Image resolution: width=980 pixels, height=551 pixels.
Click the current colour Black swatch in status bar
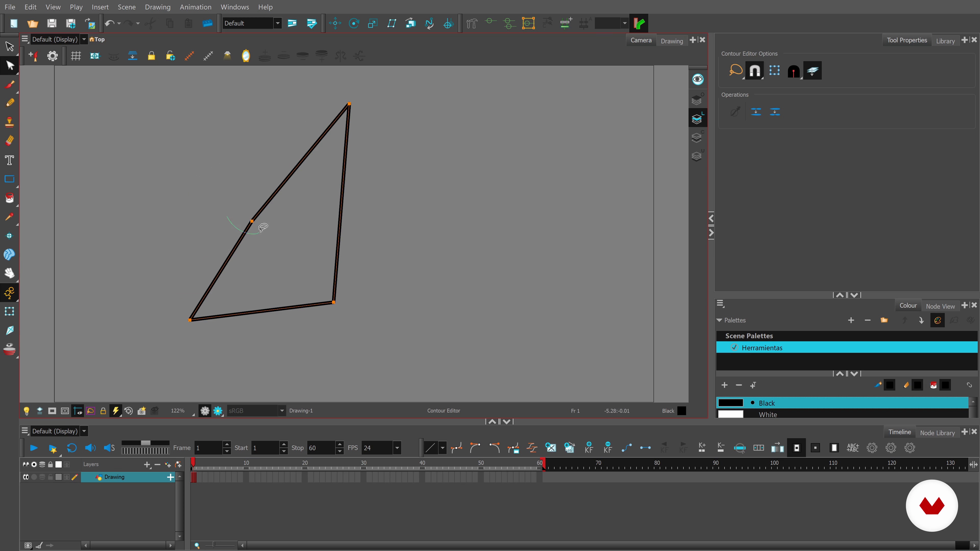(x=681, y=411)
